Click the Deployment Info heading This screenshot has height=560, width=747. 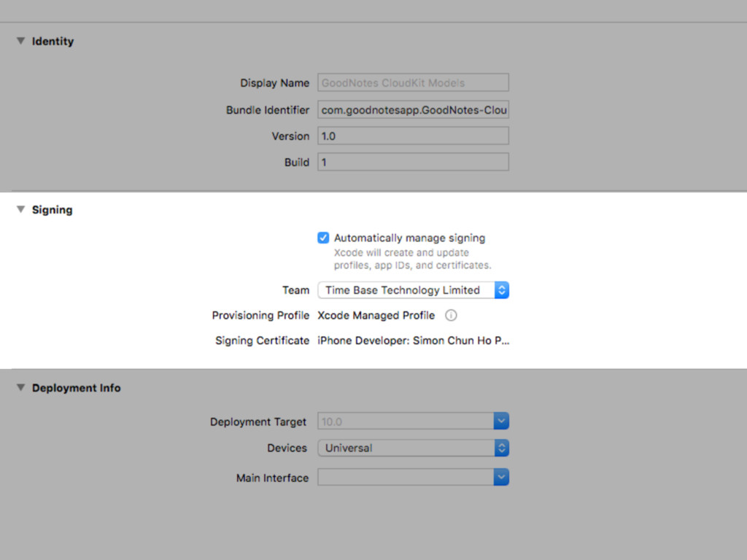point(76,388)
